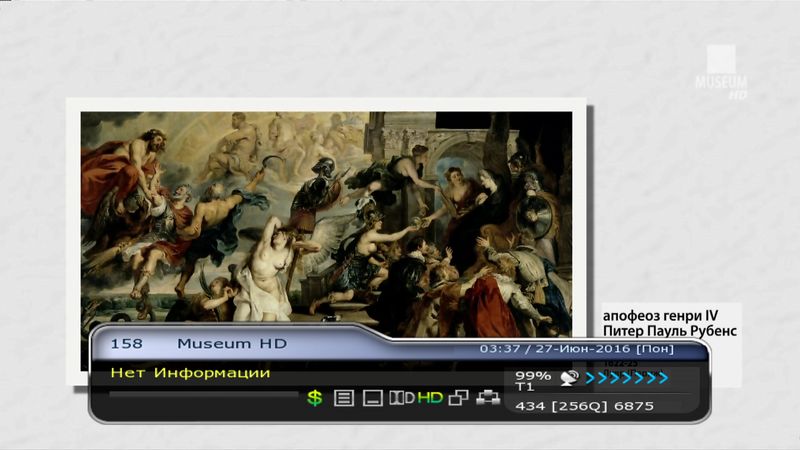The height and width of the screenshot is (450, 800).
Task: Open the network connection icon
Action: click(488, 398)
